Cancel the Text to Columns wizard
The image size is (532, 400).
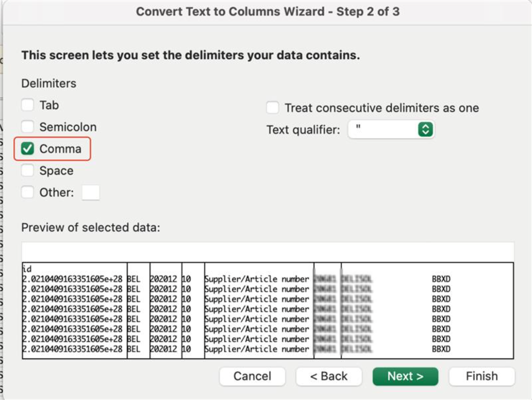pyautogui.click(x=251, y=376)
